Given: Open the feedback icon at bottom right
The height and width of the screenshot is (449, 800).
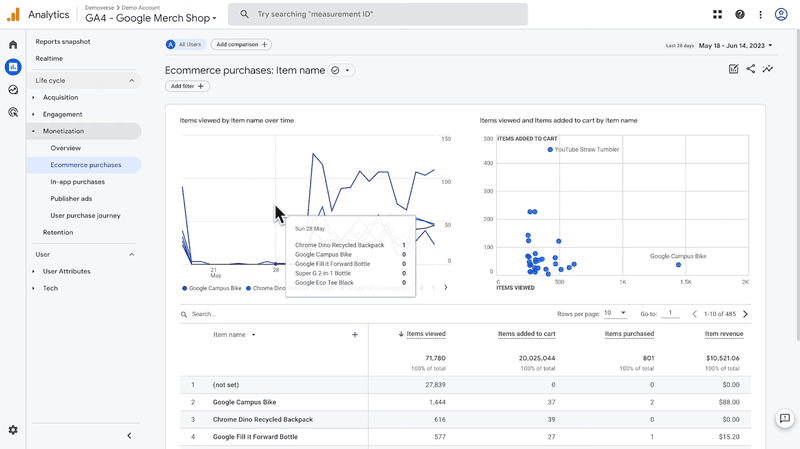Looking at the screenshot, I should point(785,418).
